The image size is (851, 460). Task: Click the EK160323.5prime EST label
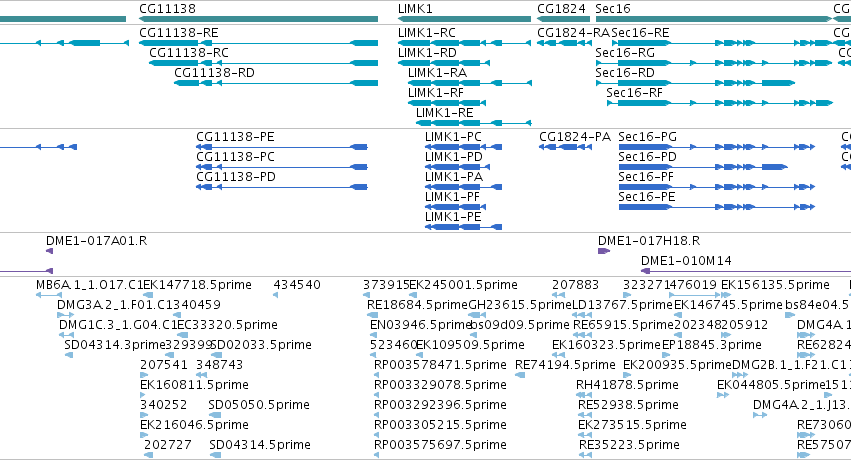tap(606, 345)
